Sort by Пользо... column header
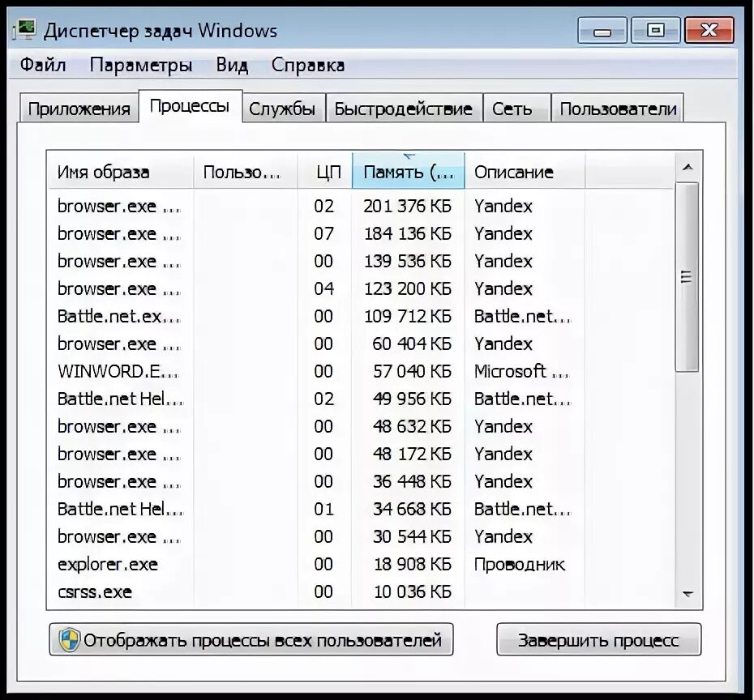 coord(246,172)
